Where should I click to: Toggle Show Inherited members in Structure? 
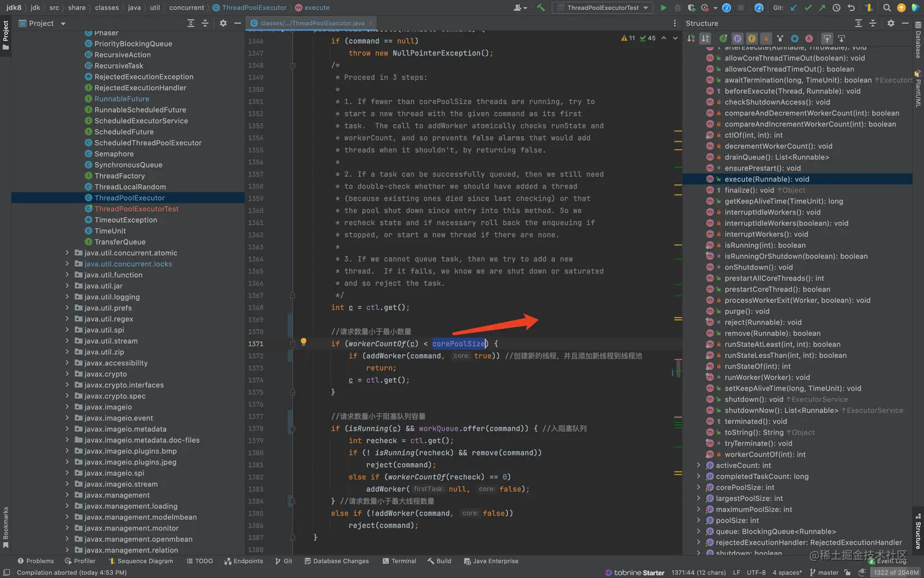tap(723, 38)
